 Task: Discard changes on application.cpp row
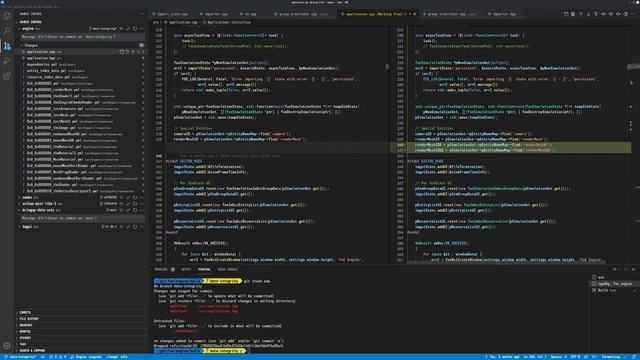127,52
